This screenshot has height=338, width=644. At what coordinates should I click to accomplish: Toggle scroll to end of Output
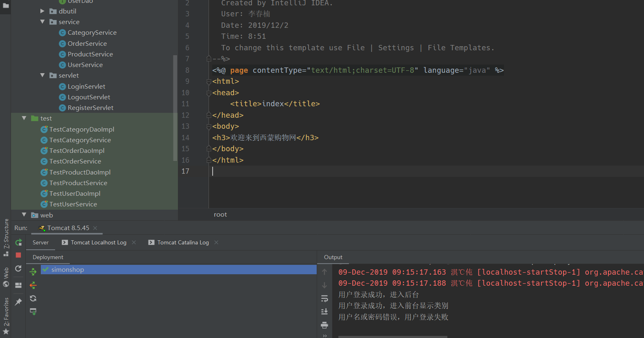[x=324, y=311]
